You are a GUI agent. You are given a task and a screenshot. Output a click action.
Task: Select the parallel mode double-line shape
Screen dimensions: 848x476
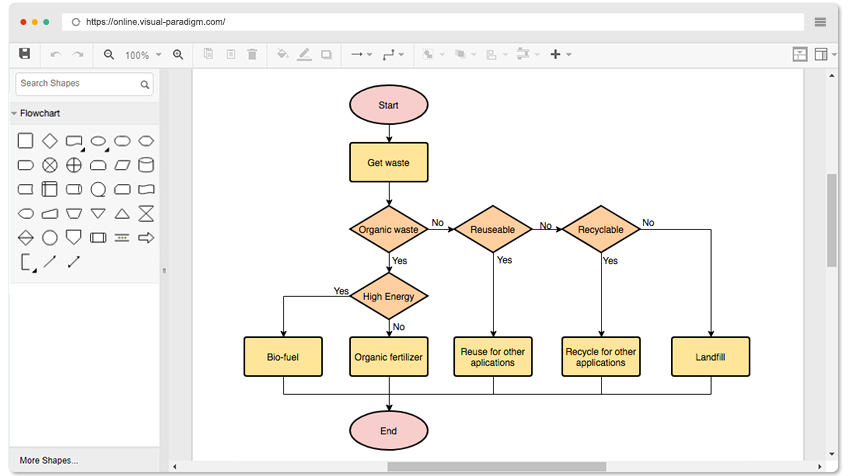pos(122,237)
